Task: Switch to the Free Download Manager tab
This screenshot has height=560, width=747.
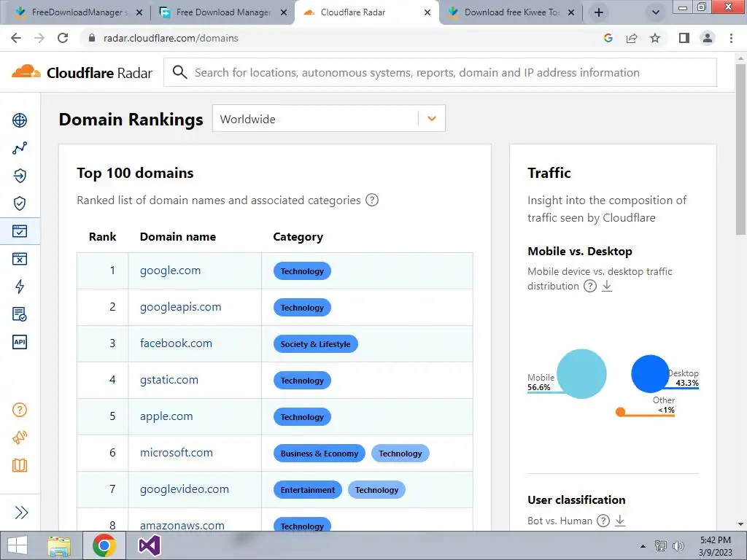Action: (223, 12)
